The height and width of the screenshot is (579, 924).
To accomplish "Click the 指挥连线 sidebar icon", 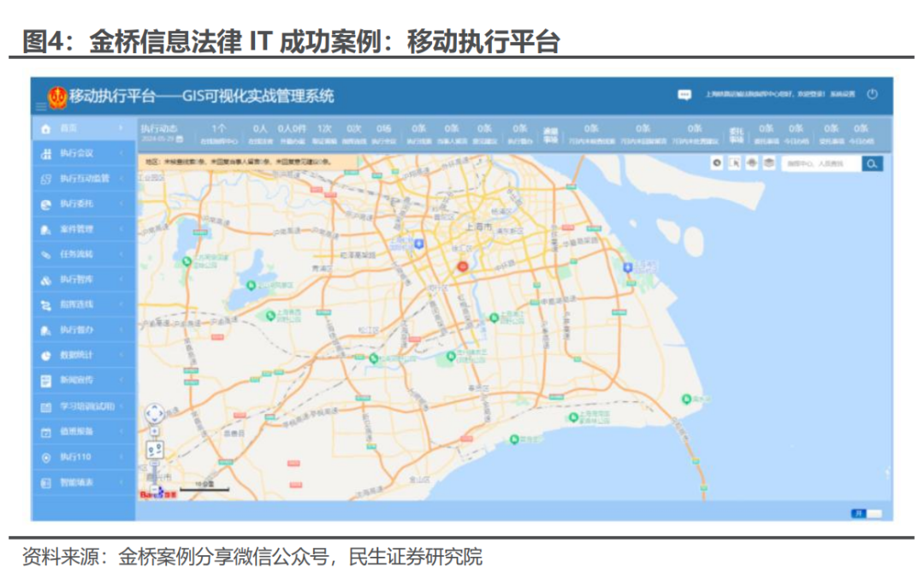I will pos(46,305).
